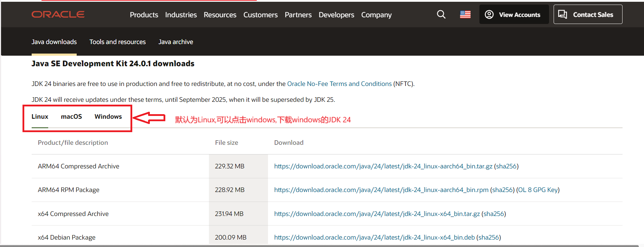The width and height of the screenshot is (644, 247).
Task: Open the Products menu
Action: click(x=144, y=15)
